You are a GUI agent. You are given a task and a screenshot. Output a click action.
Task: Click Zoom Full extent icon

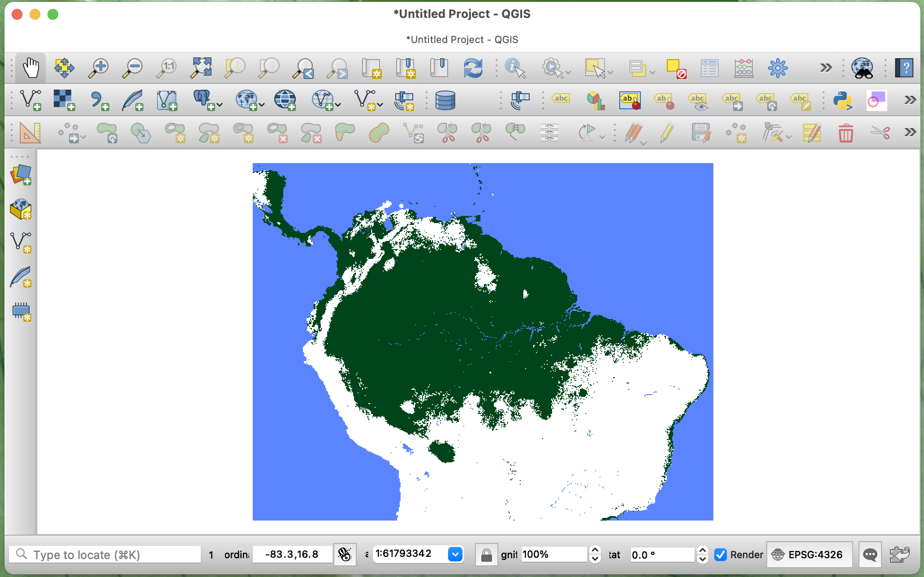click(201, 68)
